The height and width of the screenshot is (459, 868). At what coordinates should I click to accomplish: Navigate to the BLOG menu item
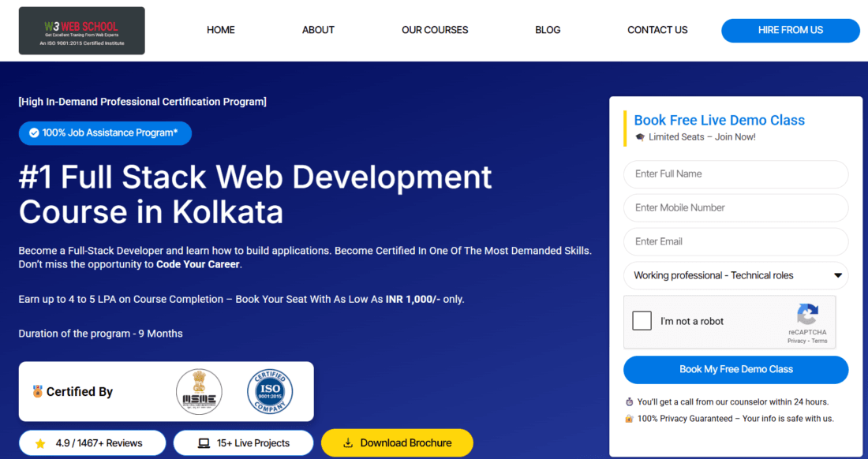tap(548, 30)
